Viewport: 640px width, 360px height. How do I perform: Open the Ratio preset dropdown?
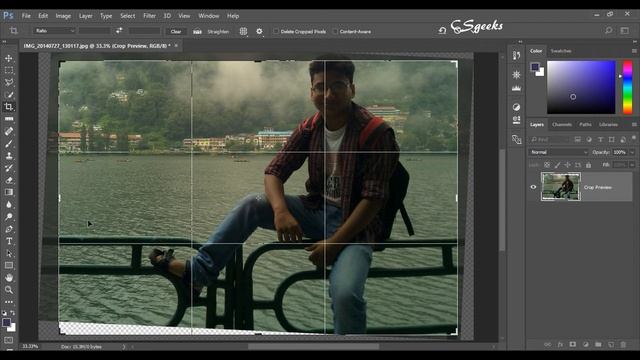tap(54, 31)
